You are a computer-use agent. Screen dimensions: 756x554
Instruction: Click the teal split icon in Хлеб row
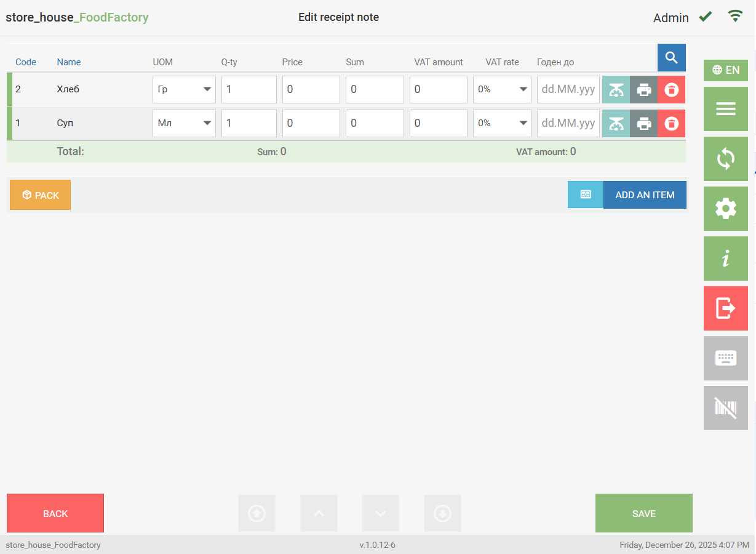coord(616,90)
